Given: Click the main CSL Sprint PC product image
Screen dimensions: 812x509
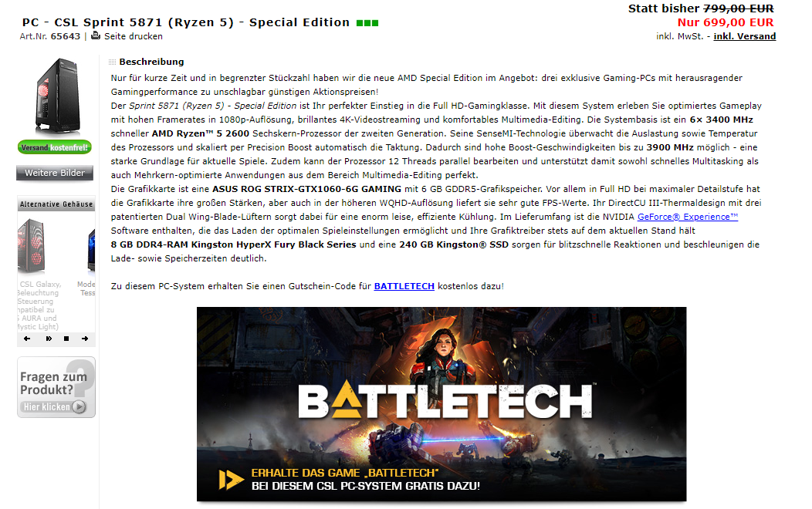Looking at the screenshot, I should [x=57, y=96].
